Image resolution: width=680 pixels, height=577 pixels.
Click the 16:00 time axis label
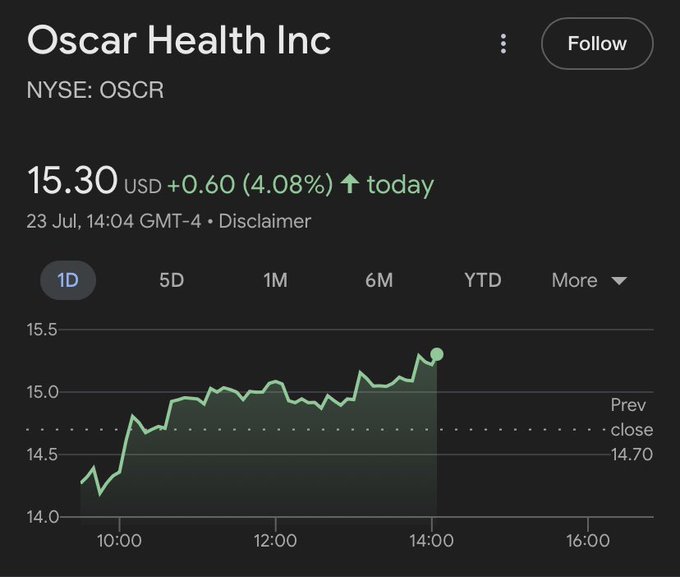tap(587, 541)
